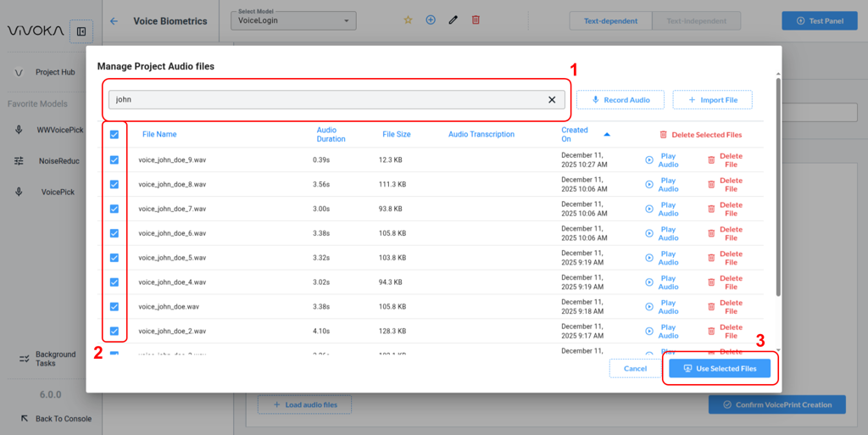Click Use Selected Files button
The width and height of the screenshot is (868, 435).
pyautogui.click(x=720, y=369)
